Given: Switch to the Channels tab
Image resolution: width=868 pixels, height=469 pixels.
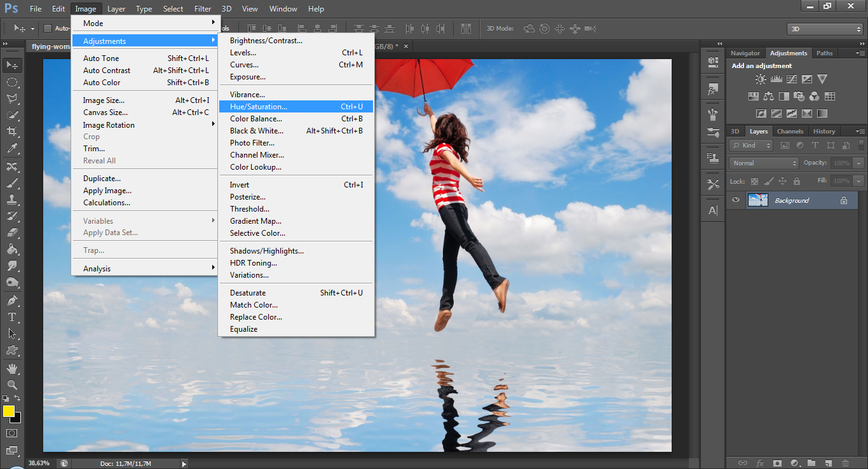Looking at the screenshot, I should (790, 131).
